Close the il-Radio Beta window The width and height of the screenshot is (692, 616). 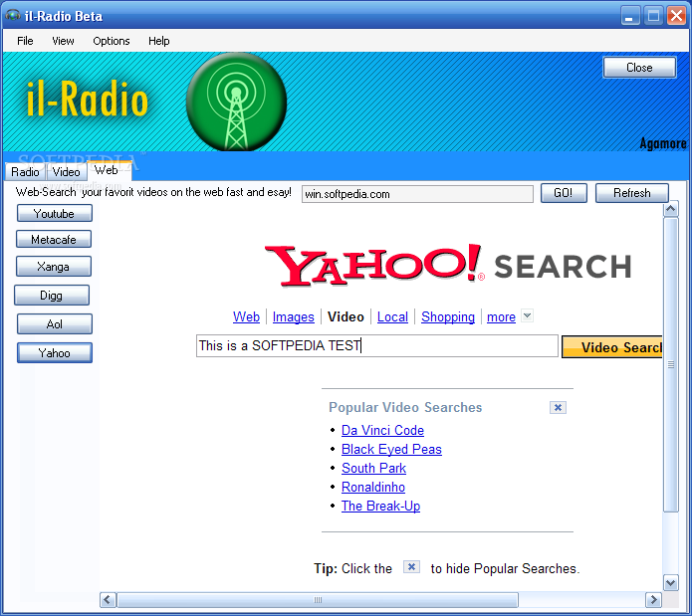(x=676, y=16)
